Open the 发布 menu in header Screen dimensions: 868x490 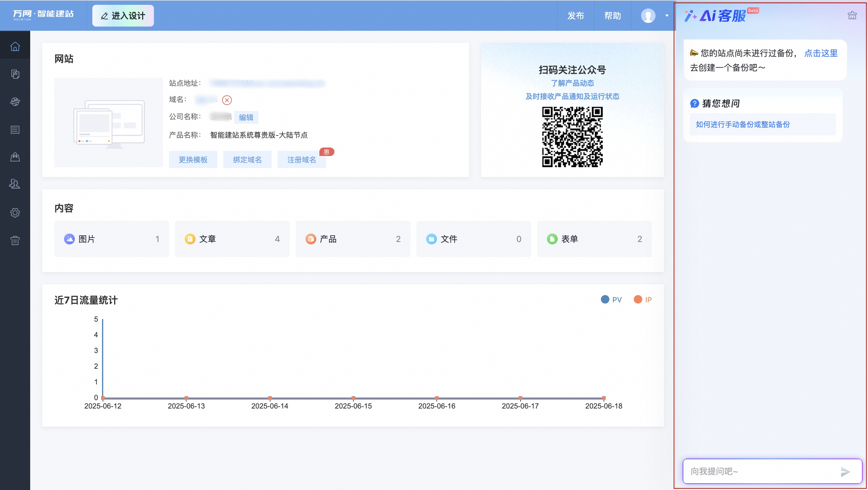tap(576, 15)
